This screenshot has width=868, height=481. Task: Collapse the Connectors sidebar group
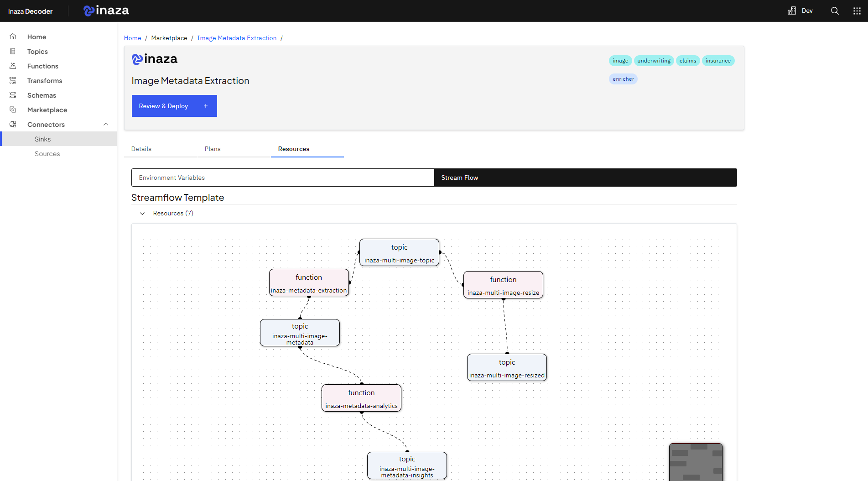coord(106,124)
